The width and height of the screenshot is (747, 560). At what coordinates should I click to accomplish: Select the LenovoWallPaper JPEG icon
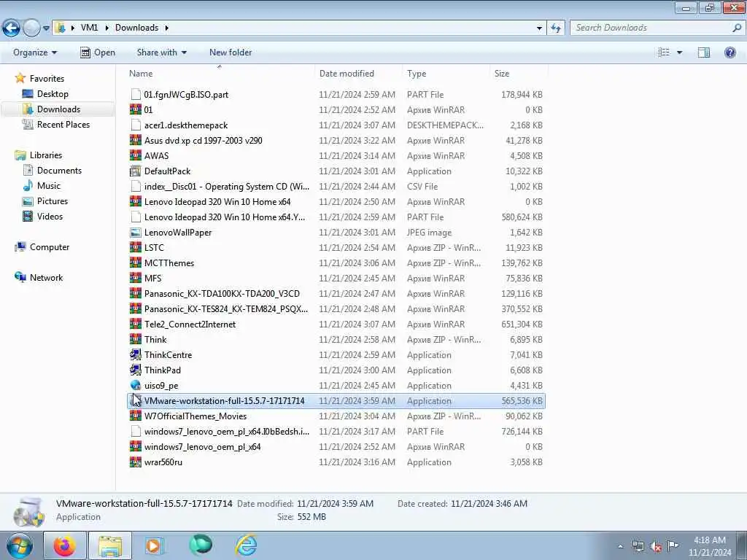[136, 233]
